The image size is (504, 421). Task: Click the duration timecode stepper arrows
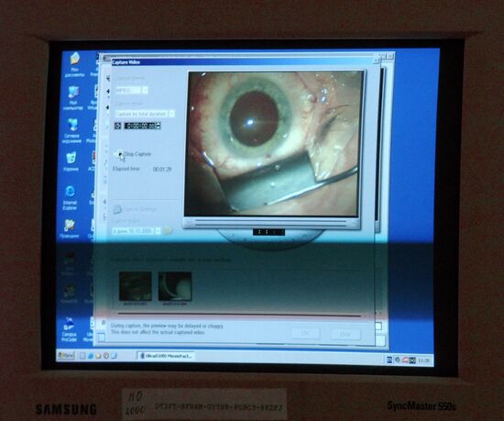coord(159,126)
